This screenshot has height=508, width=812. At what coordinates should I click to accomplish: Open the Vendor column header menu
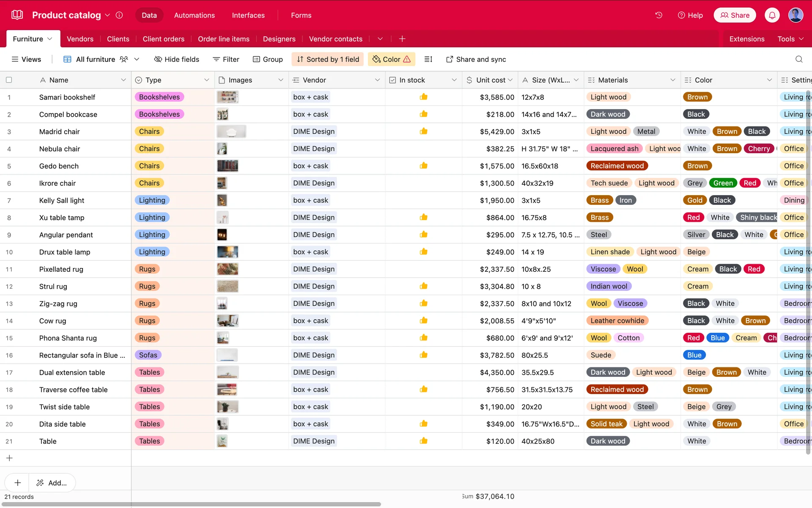coord(377,80)
